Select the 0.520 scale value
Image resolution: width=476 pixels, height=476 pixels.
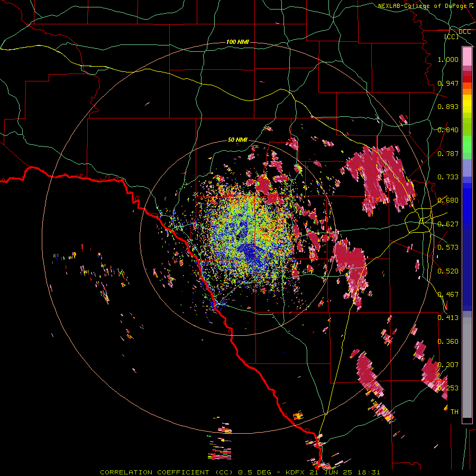click(x=448, y=271)
